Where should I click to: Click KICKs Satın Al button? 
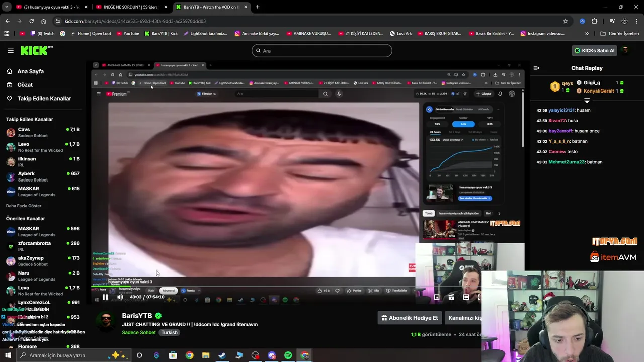tap(595, 51)
